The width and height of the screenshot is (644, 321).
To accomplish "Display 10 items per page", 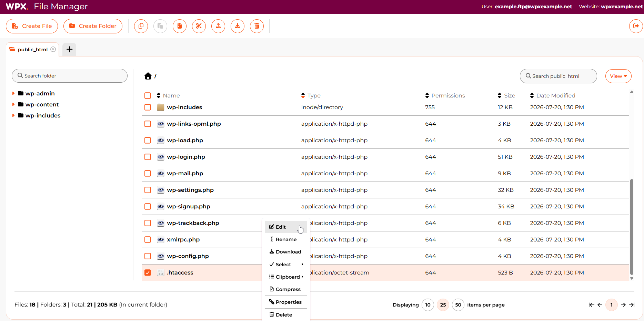I will coord(428,305).
